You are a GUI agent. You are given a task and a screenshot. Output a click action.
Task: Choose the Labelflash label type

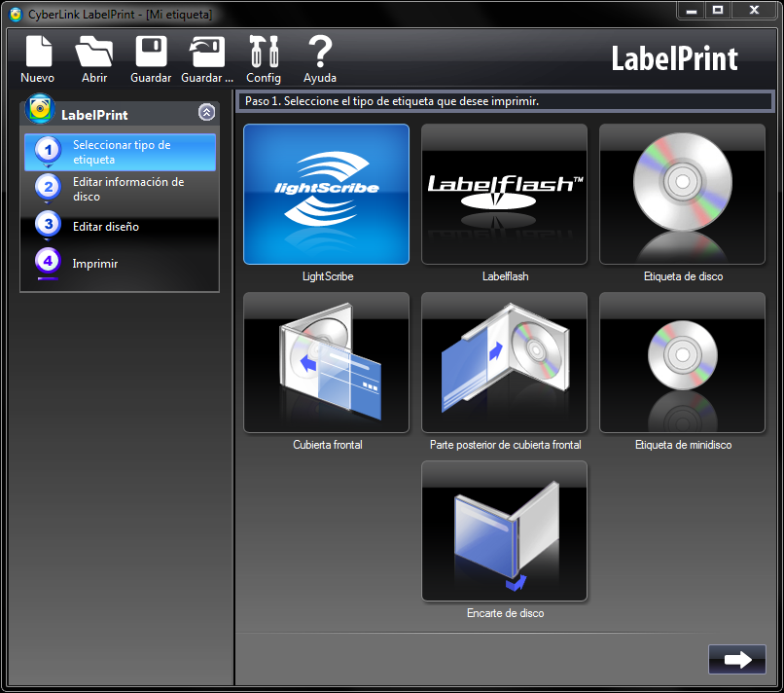pos(504,195)
